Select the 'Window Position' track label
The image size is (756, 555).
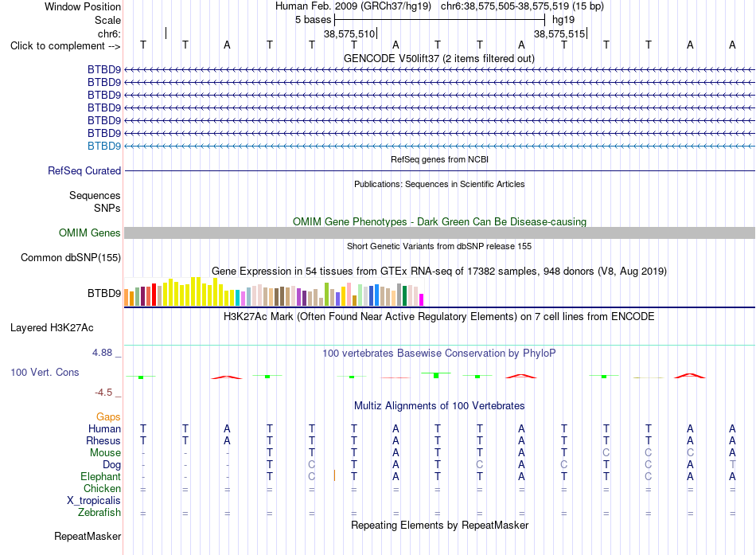(83, 6)
